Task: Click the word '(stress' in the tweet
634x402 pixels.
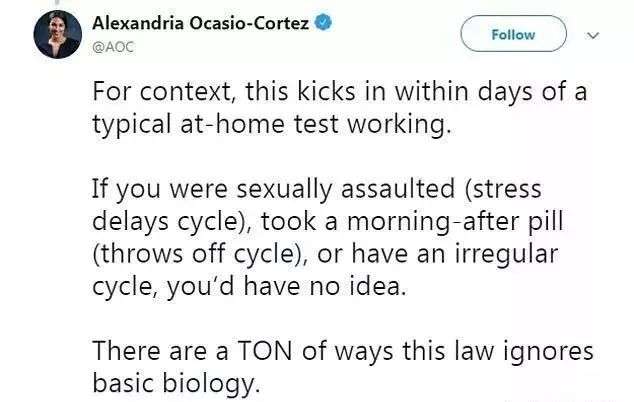Action: tap(503, 190)
